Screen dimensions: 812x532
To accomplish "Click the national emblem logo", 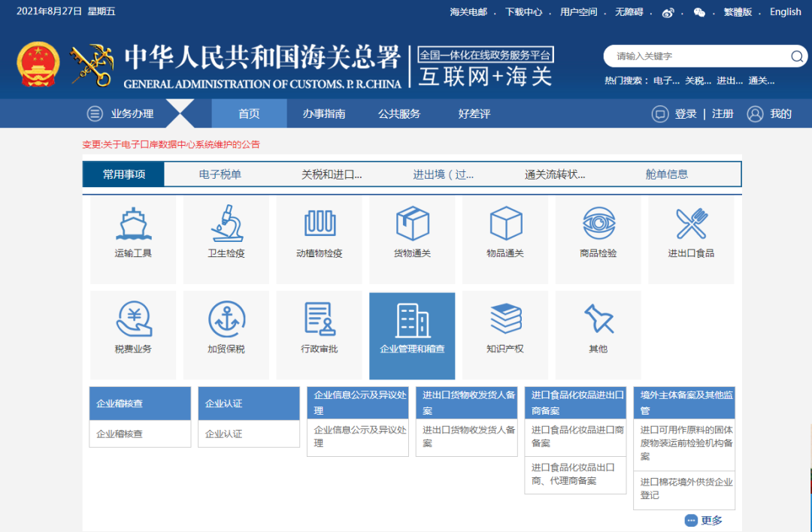I will [38, 64].
